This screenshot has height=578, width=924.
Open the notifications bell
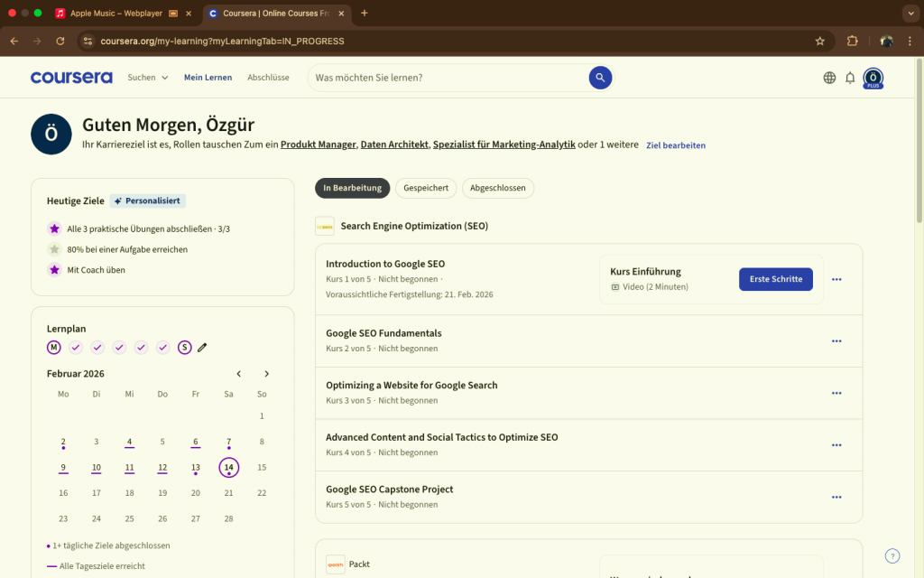(850, 78)
